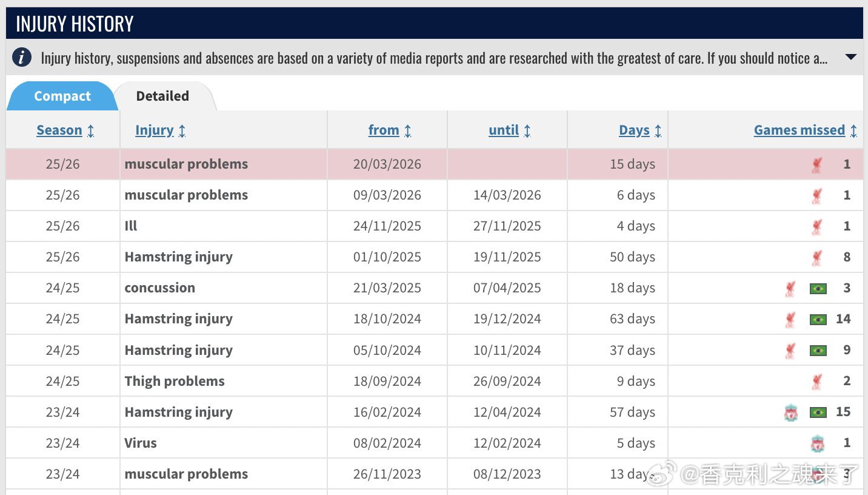Click the Brazil flag in the 37 days row

pyautogui.click(x=818, y=351)
